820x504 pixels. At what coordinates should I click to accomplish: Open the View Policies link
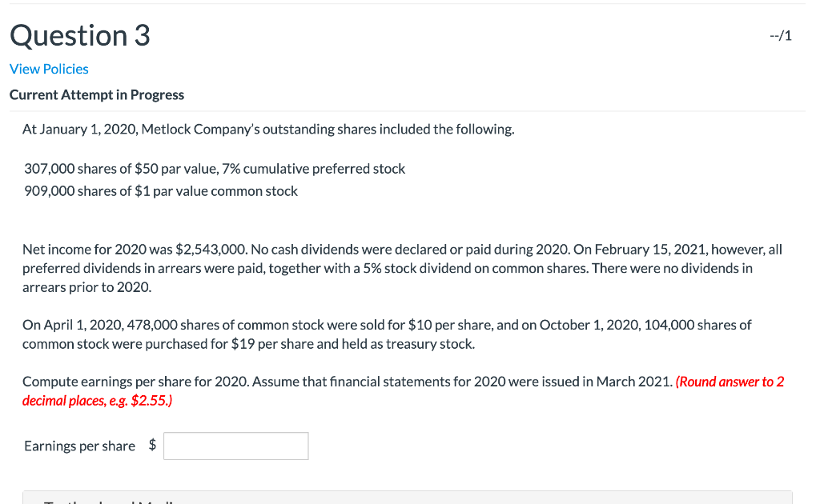pos(48,69)
